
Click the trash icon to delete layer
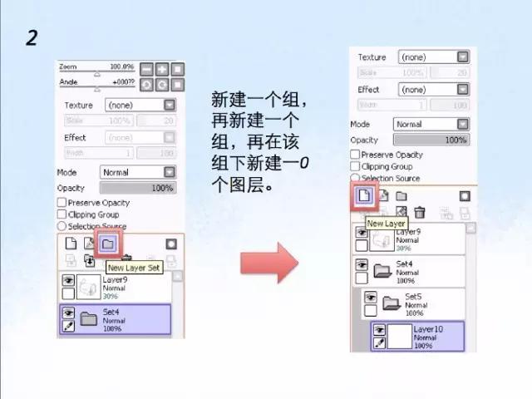click(420, 213)
